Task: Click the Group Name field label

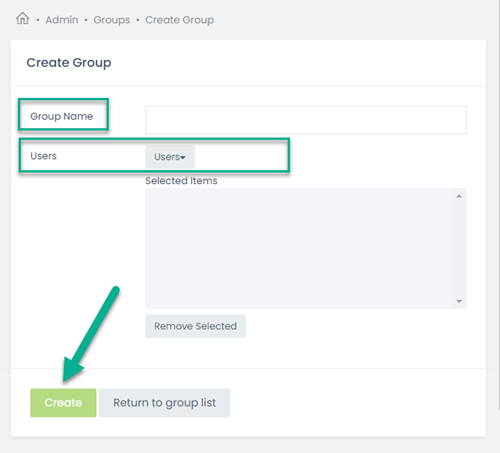Action: (62, 116)
